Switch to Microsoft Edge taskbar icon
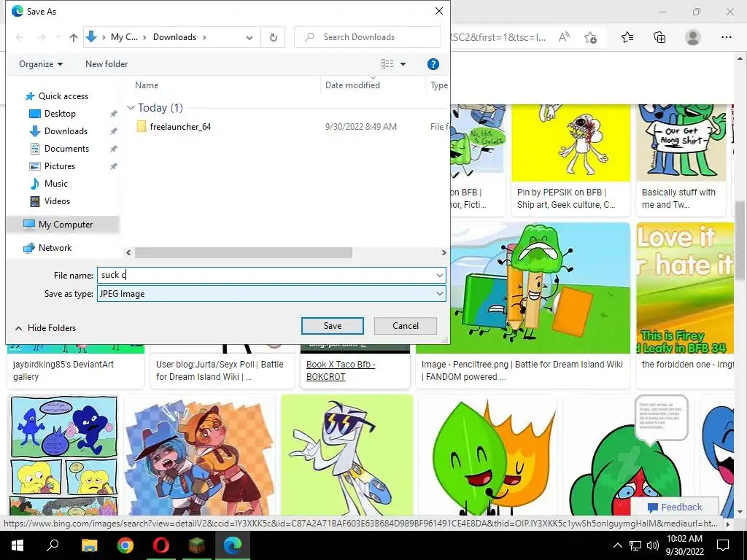Image resolution: width=747 pixels, height=560 pixels. tap(233, 545)
